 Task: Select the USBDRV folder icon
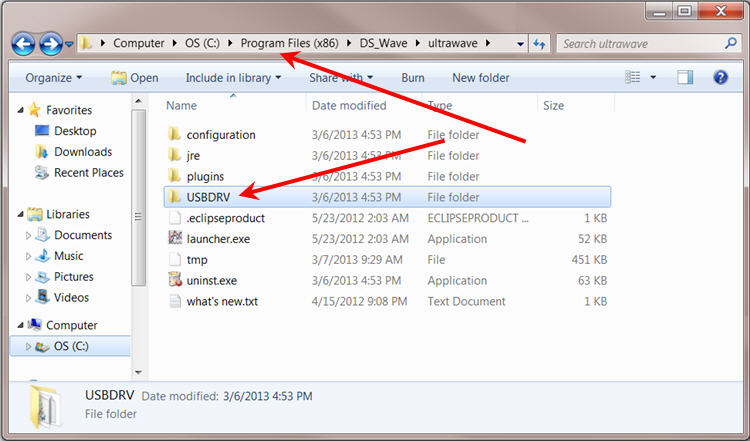pyautogui.click(x=175, y=197)
